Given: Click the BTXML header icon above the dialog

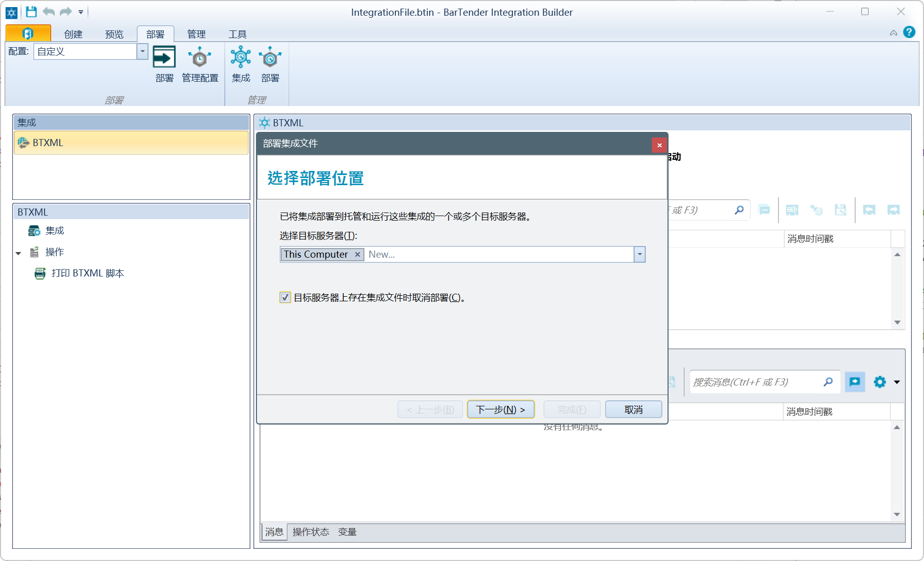Looking at the screenshot, I should [x=265, y=123].
